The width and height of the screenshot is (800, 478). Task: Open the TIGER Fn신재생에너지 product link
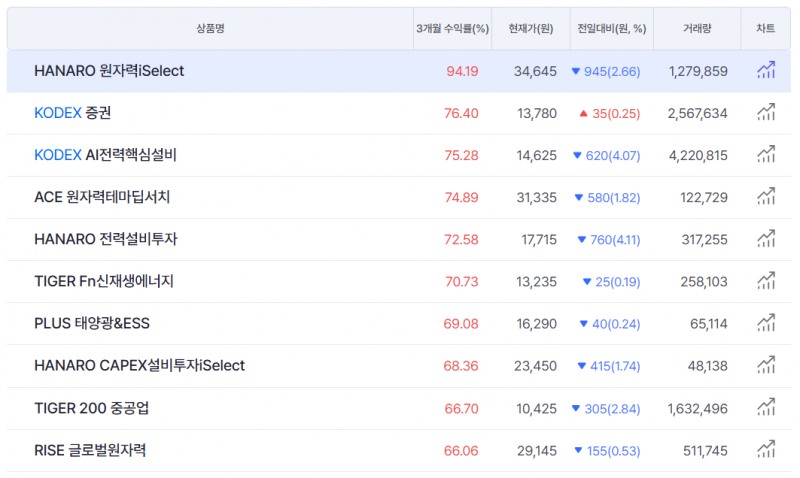[104, 281]
